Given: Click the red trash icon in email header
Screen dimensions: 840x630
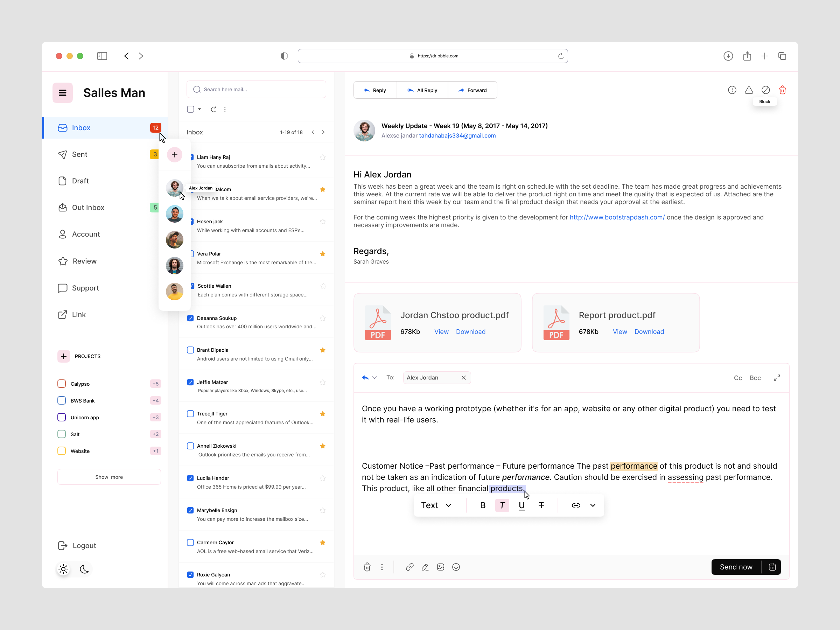Looking at the screenshot, I should coord(782,90).
